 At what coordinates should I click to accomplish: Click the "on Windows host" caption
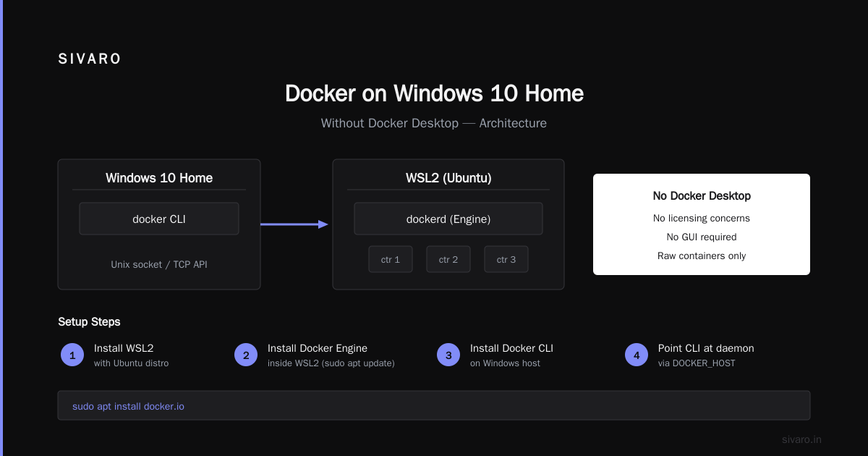(x=505, y=363)
